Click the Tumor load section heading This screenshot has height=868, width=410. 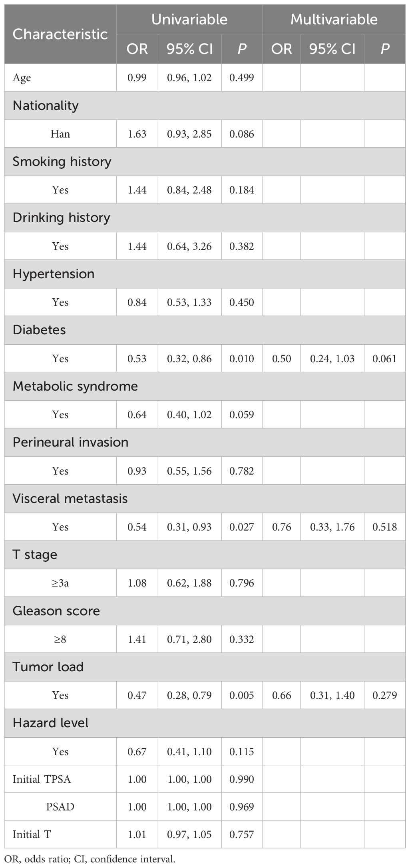pos(48,667)
